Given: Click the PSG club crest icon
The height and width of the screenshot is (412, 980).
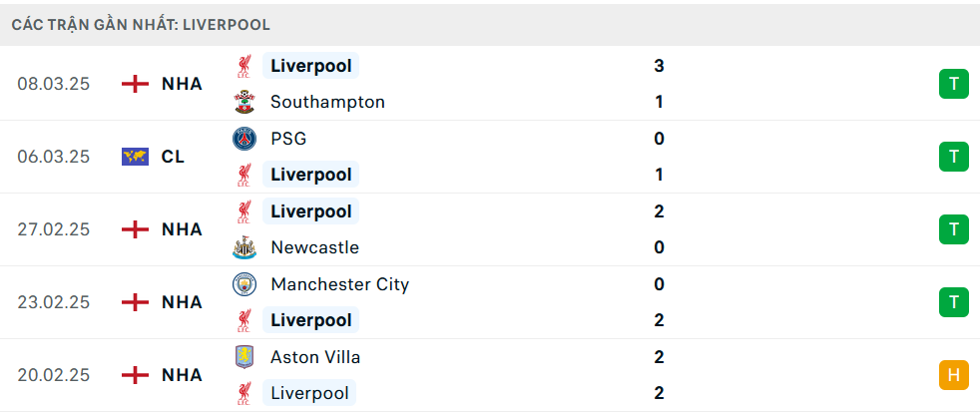Looking at the screenshot, I should click(244, 139).
